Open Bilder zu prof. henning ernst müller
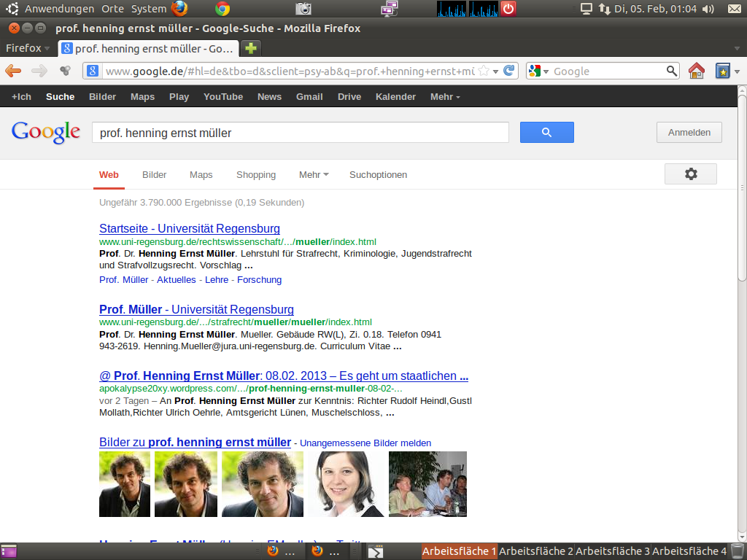This screenshot has height=560, width=747. coord(195,443)
